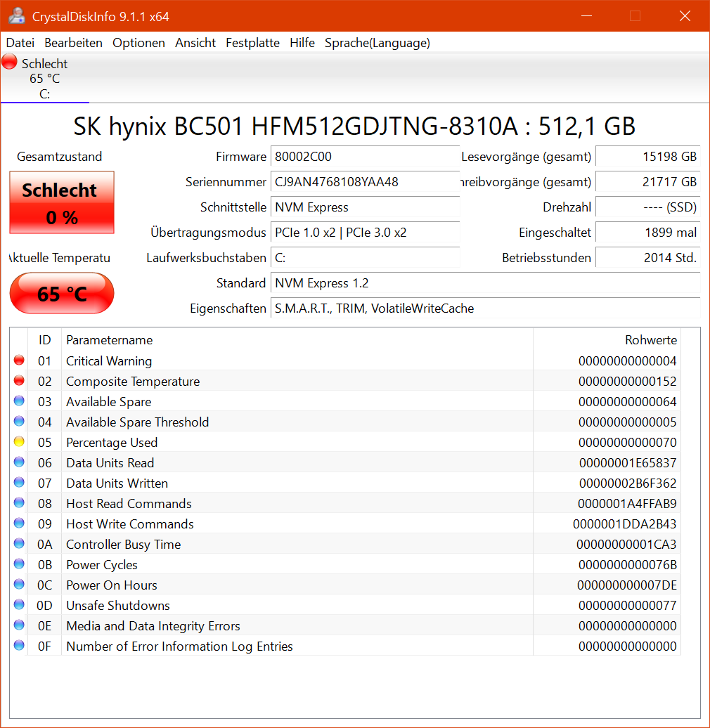Click the blue dot for Media and Data Integrity Errors
The image size is (710, 728).
point(19,625)
